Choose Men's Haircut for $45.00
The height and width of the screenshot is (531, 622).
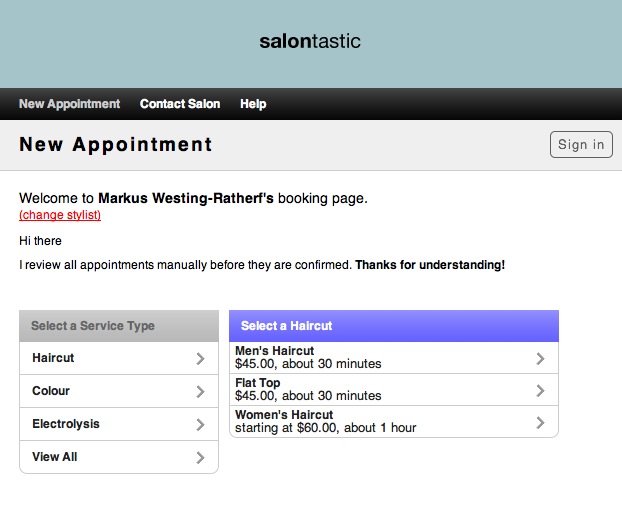[x=394, y=358]
